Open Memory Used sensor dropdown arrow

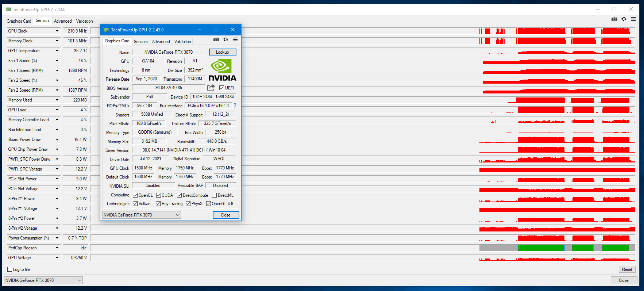click(x=57, y=100)
